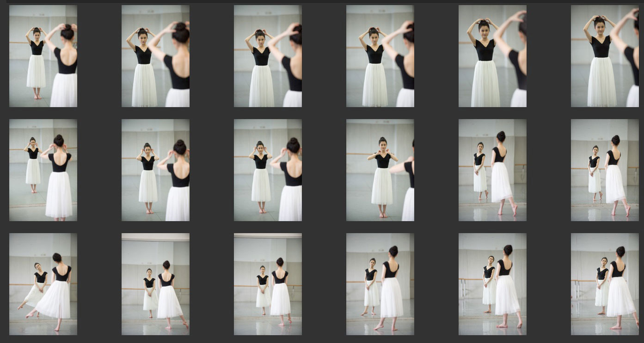Click third thumbnail in the bottom row
644x343 pixels.
(268, 284)
